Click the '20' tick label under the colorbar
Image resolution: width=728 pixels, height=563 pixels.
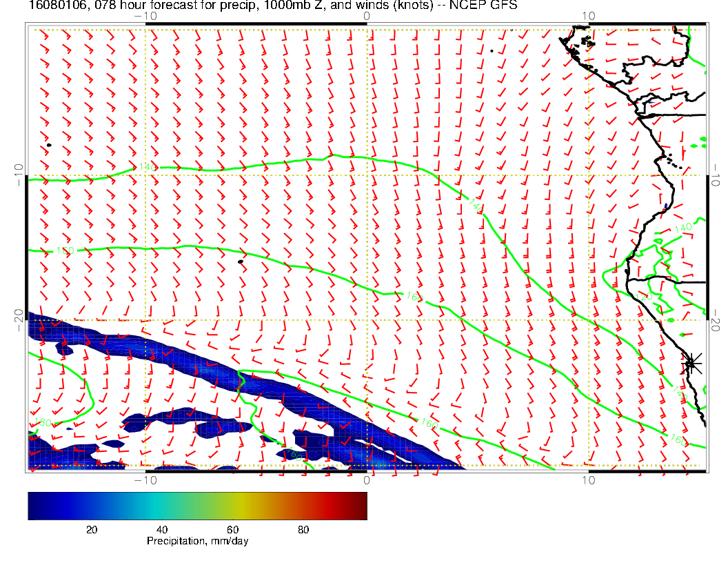92,530
